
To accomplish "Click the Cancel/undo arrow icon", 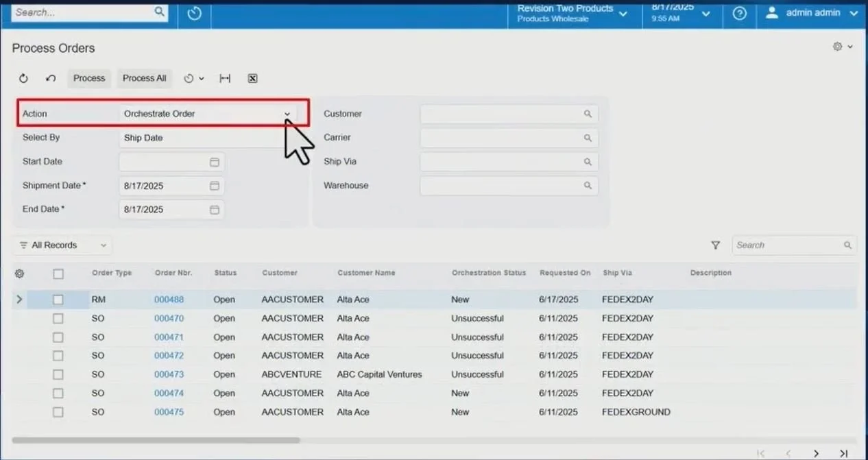I will pyautogui.click(x=49, y=78).
